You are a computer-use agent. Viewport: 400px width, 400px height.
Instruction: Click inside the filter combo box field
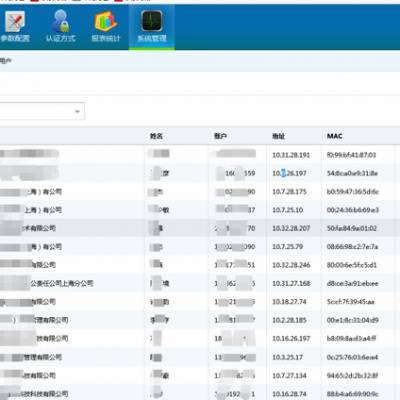42,111
